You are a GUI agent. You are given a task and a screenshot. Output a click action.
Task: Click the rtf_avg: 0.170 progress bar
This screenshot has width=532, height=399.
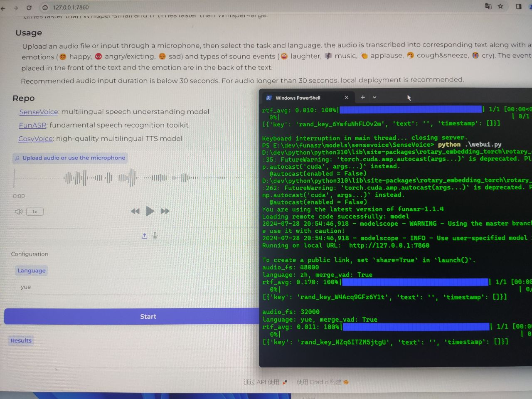[x=415, y=282]
